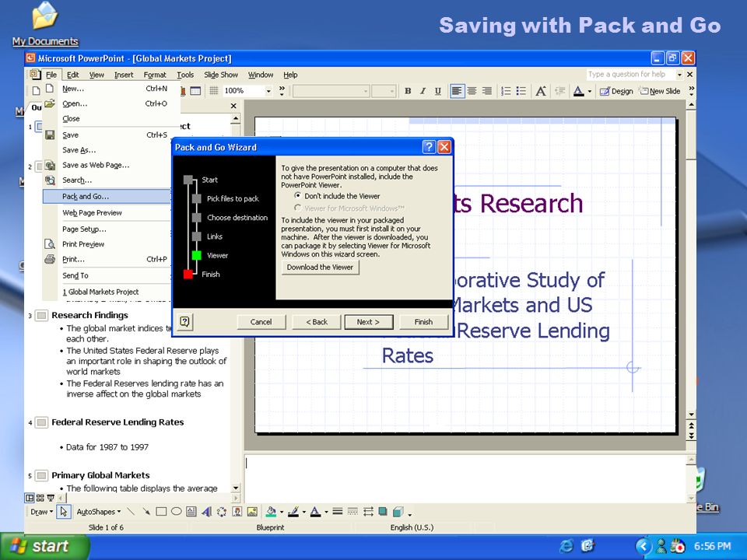Open Line Color dropdown arrow
747x560 pixels.
[304, 513]
